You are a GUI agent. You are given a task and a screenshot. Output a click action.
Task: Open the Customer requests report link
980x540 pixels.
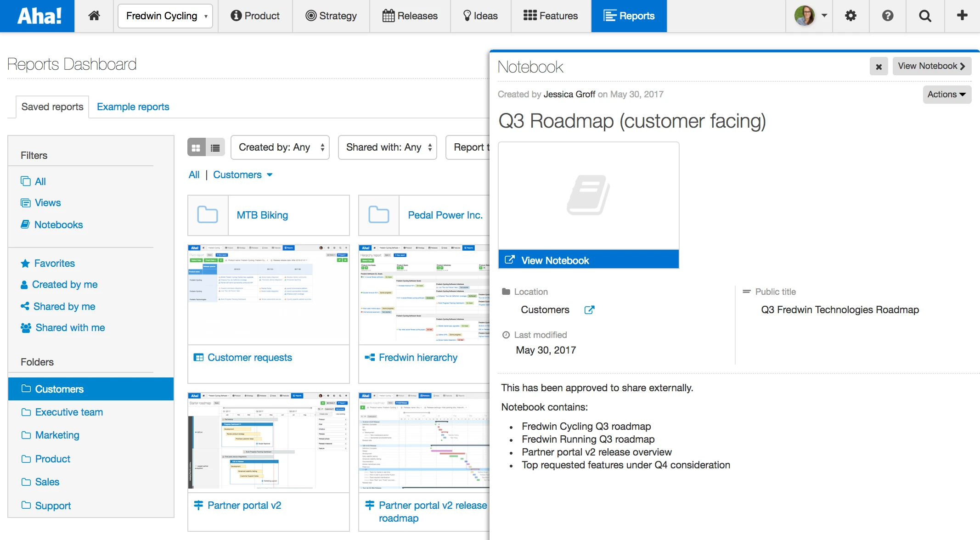pyautogui.click(x=249, y=357)
